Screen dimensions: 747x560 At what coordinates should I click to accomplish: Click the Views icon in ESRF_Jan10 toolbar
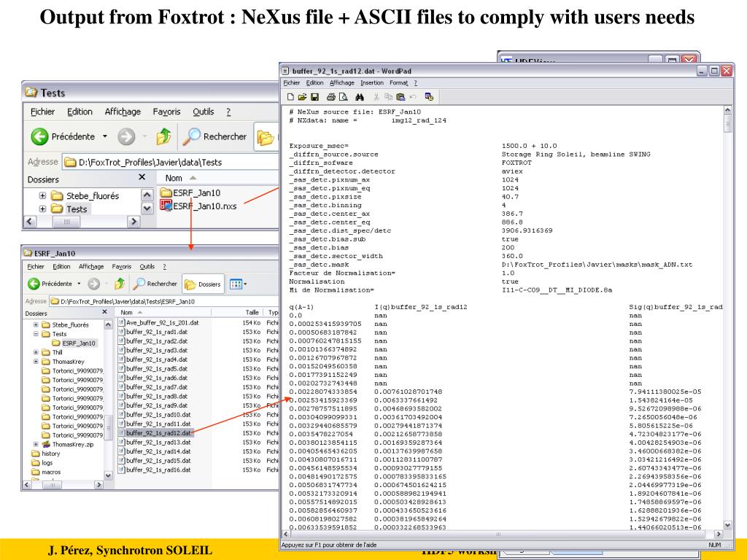coord(236,284)
